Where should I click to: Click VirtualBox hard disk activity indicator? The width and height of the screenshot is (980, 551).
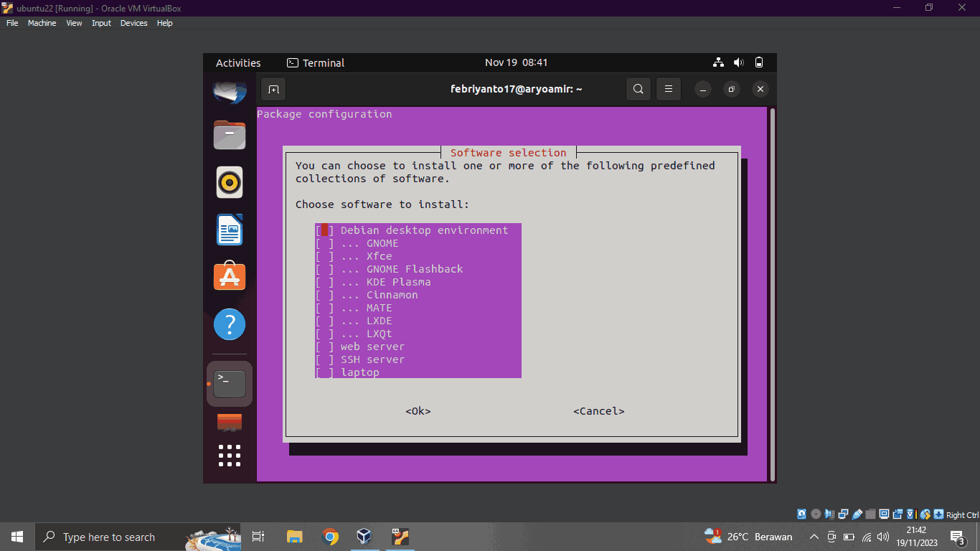click(x=801, y=514)
